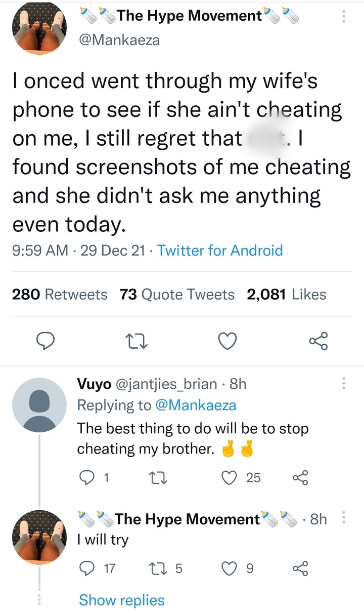364x613 pixels.
Task: Open options for "I will try" reply
Action: tap(344, 518)
